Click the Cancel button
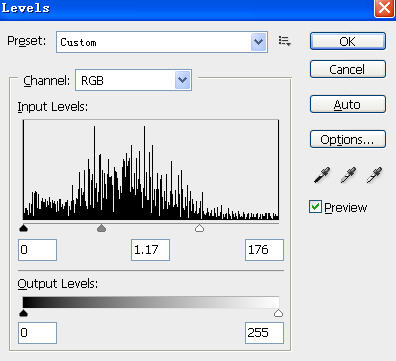Viewport: 396px width, 361px height. 348,69
